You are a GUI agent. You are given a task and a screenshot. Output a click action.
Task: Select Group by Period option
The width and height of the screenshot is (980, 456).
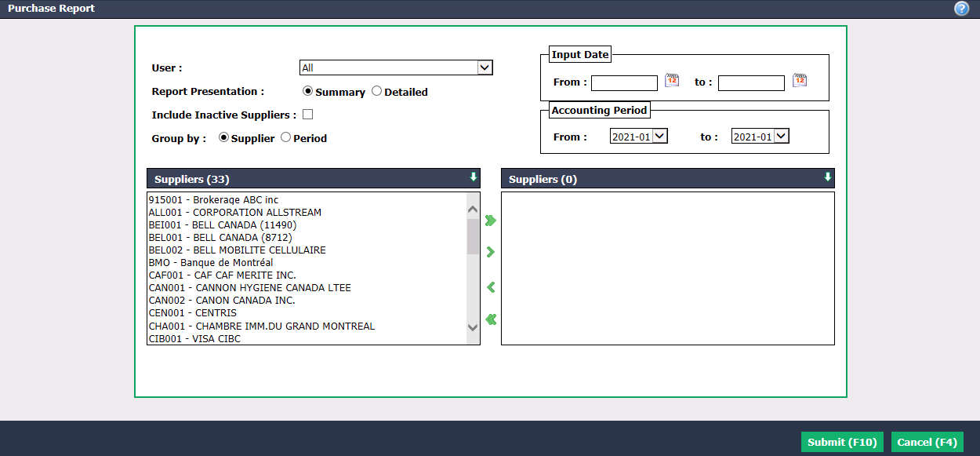tap(285, 137)
